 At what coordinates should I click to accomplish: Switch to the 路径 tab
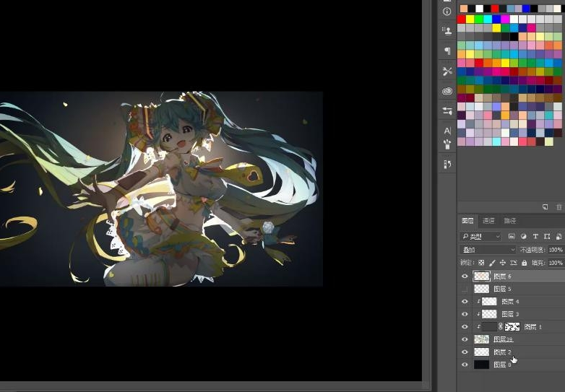(509, 221)
